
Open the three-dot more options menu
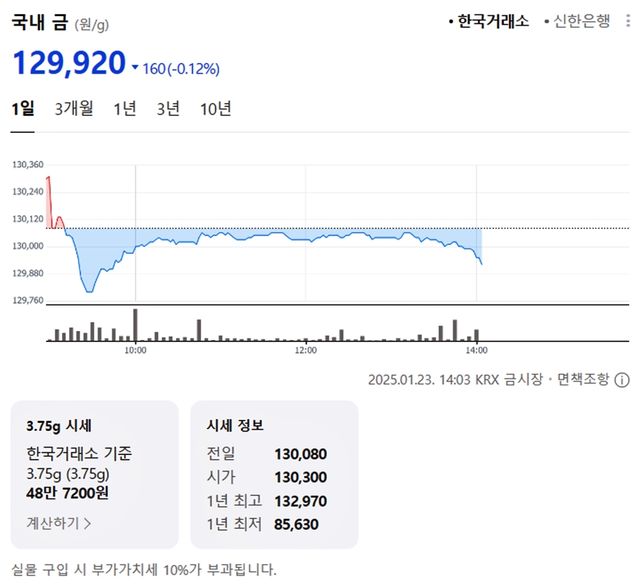click(x=629, y=21)
